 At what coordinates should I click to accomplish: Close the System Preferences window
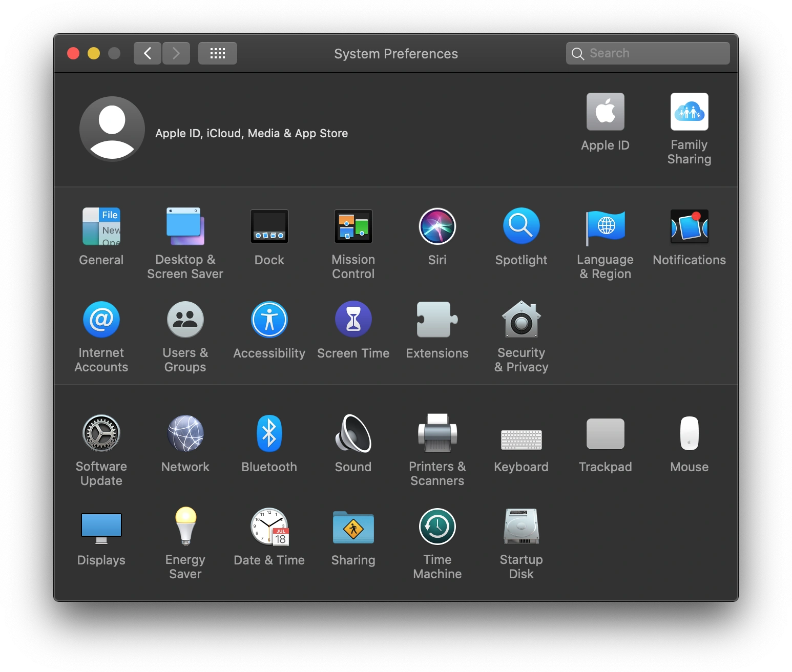point(73,53)
